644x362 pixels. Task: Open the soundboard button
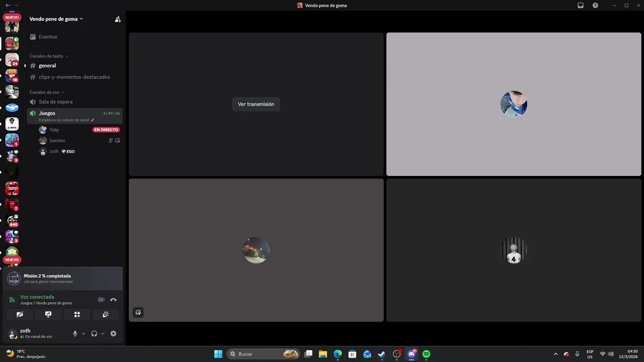pos(106,314)
